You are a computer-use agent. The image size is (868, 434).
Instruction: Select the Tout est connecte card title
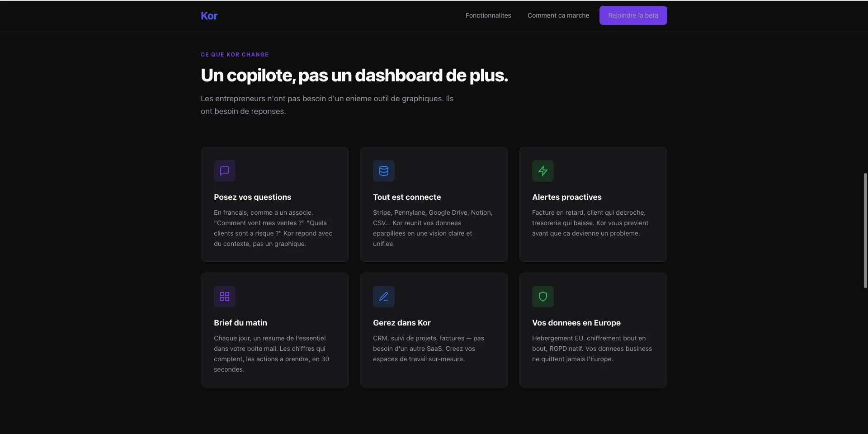tap(407, 197)
